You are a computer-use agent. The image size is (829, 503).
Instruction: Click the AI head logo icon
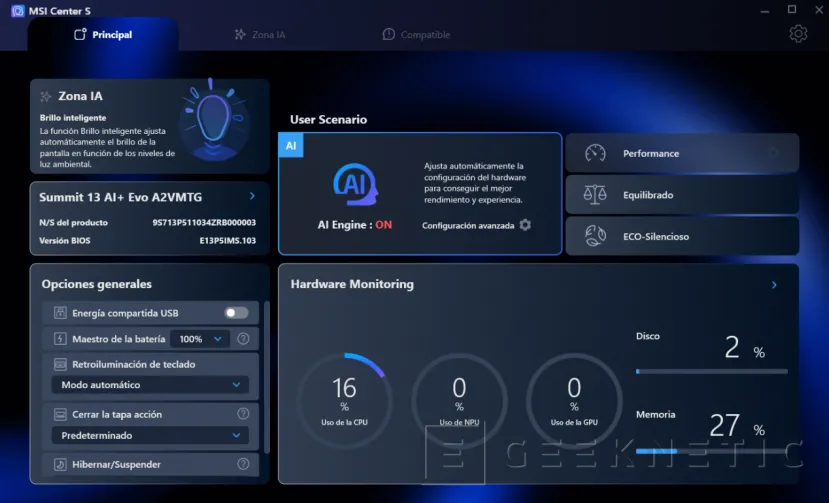point(355,185)
